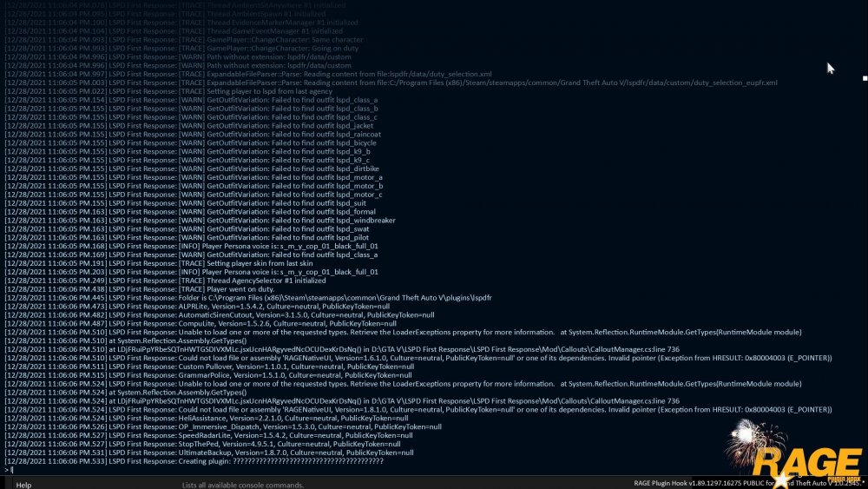Click the 'GrammarPolice, Version=1.5.1.0' line
Viewport: 868px width, 489px height.
click(208, 375)
